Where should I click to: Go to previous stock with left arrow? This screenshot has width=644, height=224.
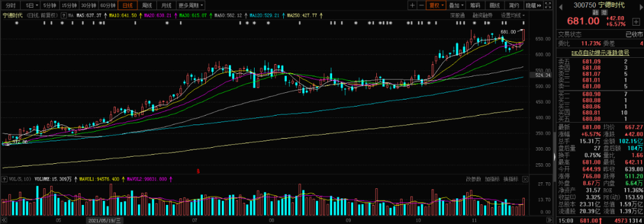point(561,7)
